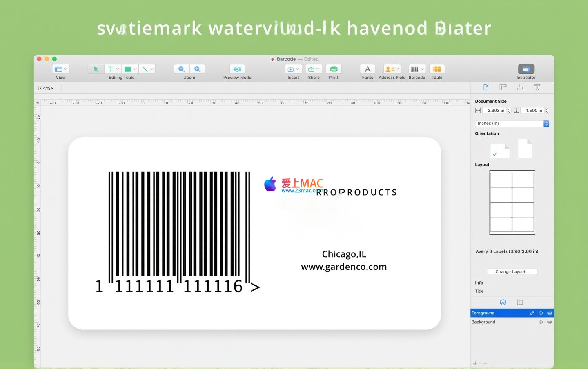Choose the portrait orientation page
This screenshot has height=369, width=588.
click(x=525, y=149)
